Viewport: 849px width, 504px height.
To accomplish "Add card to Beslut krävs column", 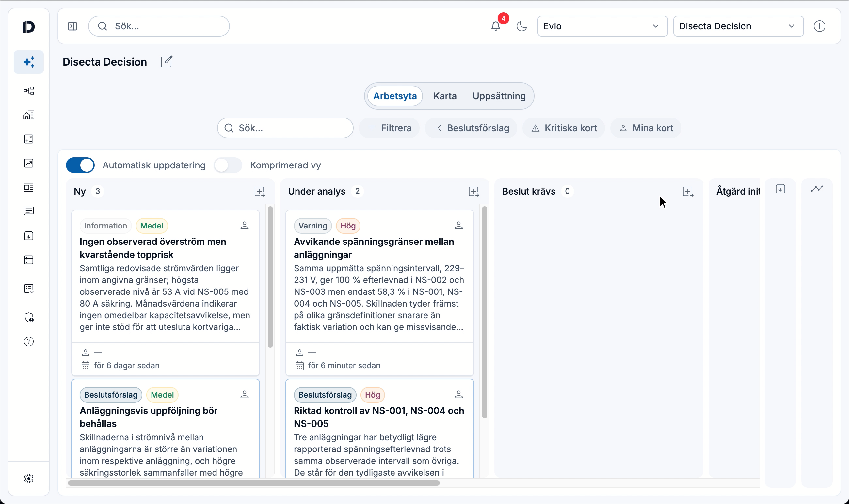I will pos(688,192).
